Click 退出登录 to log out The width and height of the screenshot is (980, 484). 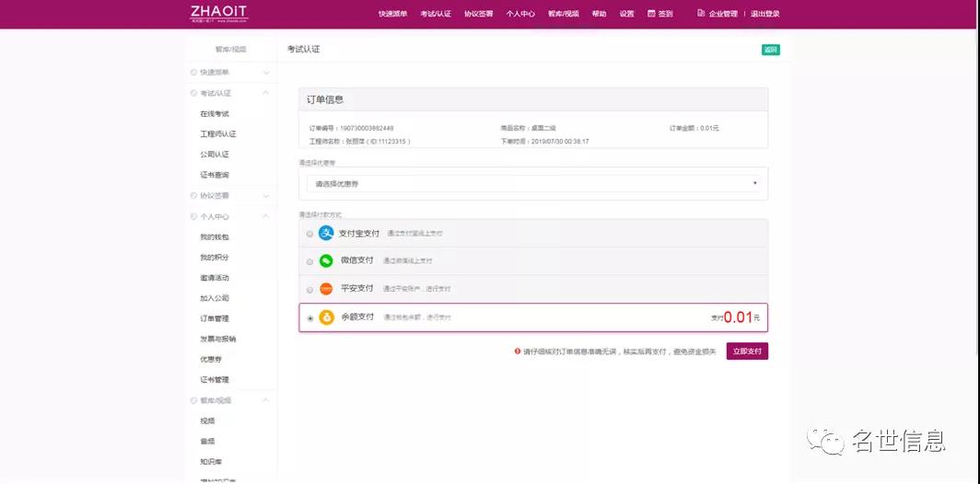(764, 14)
